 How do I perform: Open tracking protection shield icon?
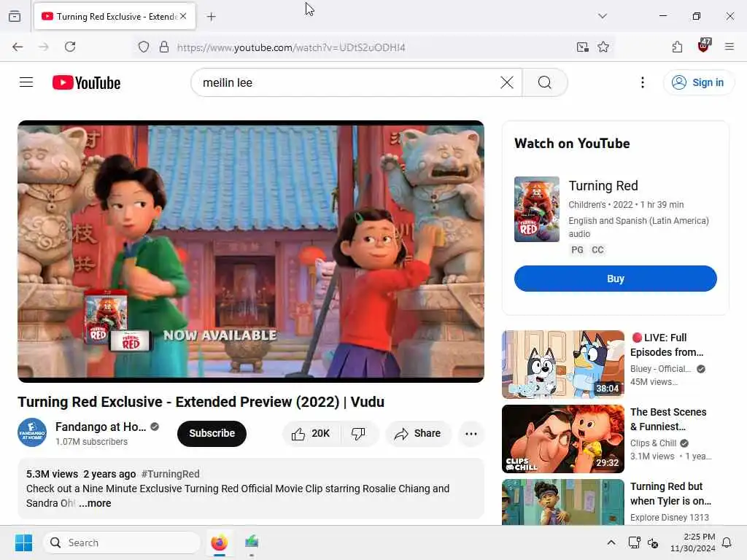(144, 47)
